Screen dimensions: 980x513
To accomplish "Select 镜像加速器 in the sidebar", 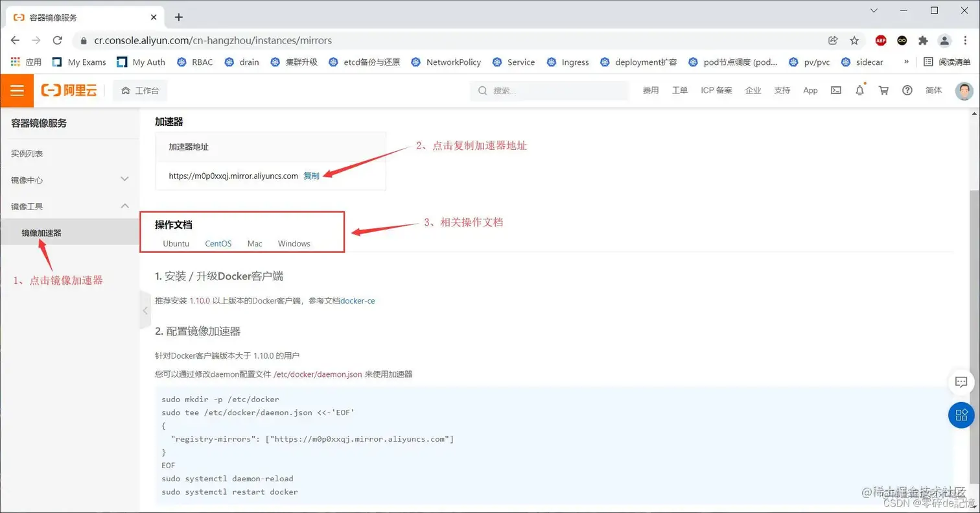I will click(x=69, y=232).
